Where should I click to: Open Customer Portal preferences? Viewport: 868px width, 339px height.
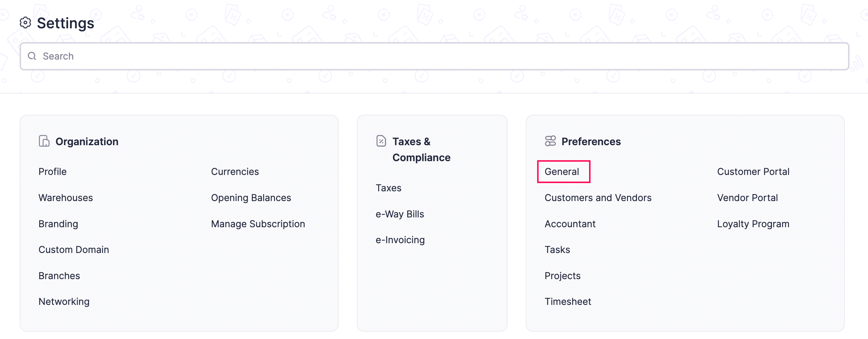[753, 171]
